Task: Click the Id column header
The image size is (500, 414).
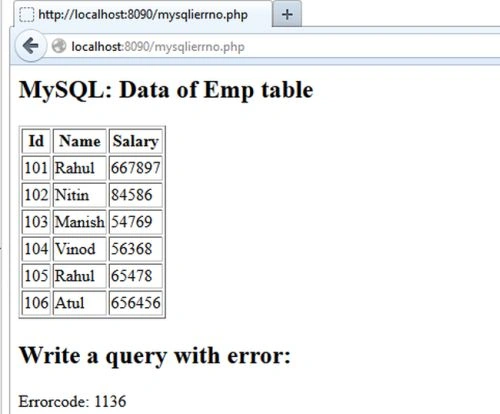Action: 36,141
